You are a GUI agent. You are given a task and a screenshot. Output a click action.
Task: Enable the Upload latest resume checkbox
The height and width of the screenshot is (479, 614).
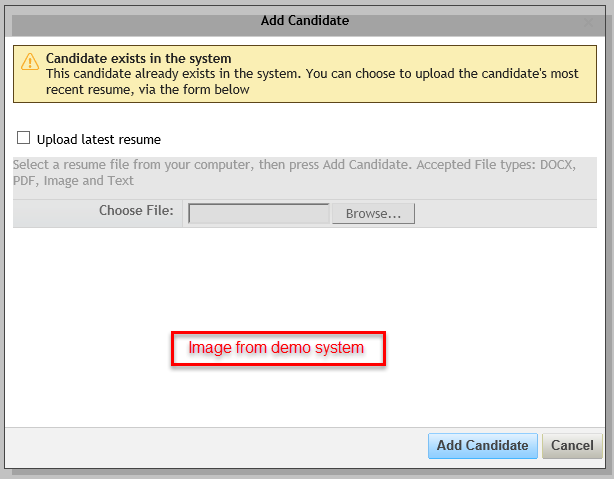(23, 138)
